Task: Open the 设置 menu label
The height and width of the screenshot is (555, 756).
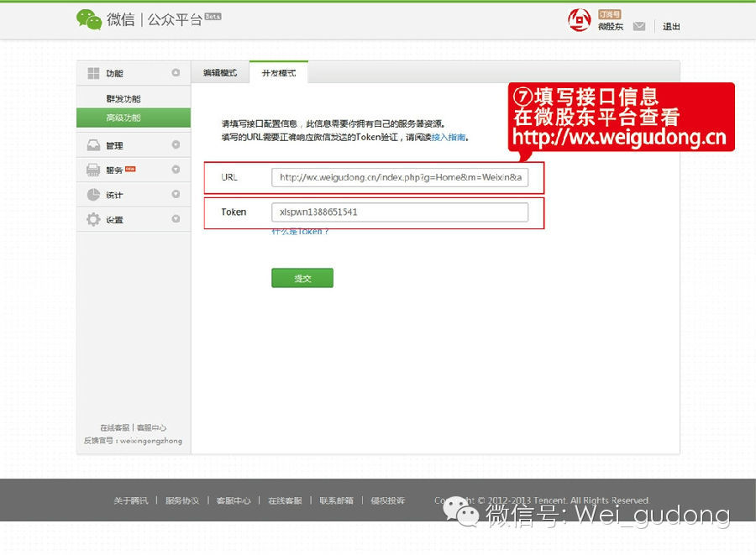Action: (x=115, y=220)
